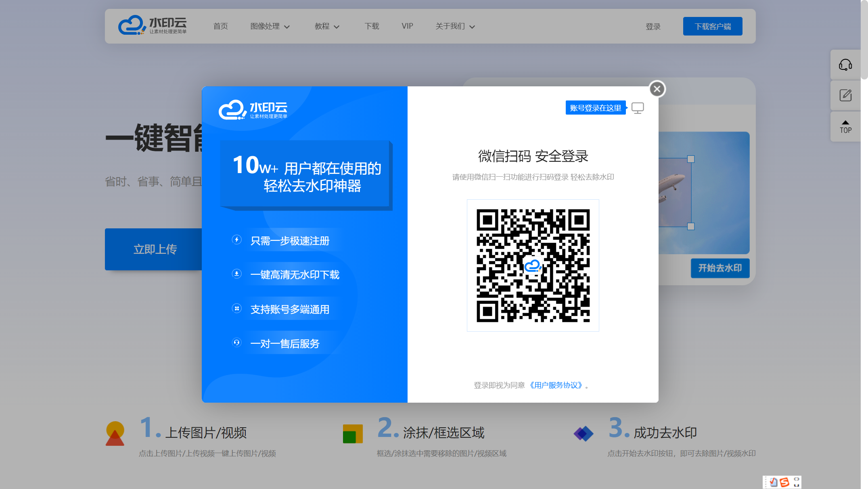Click the vertical page scrollbar thumb
The height and width of the screenshot is (489, 868).
[x=864, y=40]
